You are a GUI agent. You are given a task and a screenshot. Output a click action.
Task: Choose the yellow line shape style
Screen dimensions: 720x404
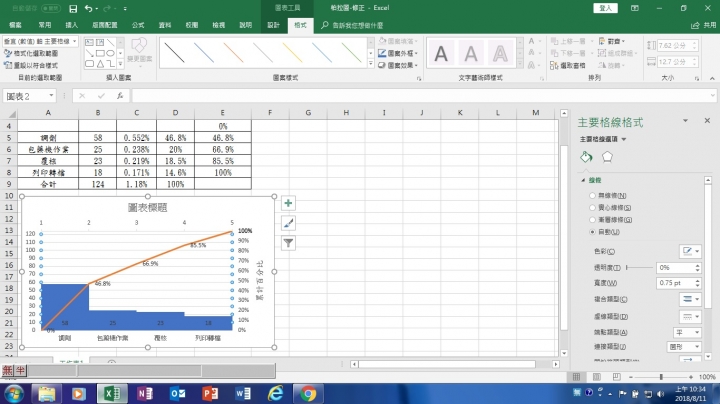coord(292,53)
